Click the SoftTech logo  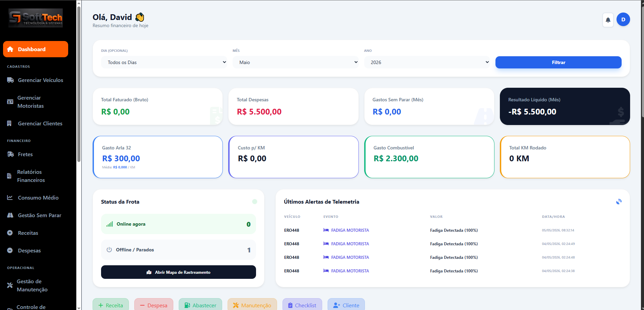coord(36,18)
